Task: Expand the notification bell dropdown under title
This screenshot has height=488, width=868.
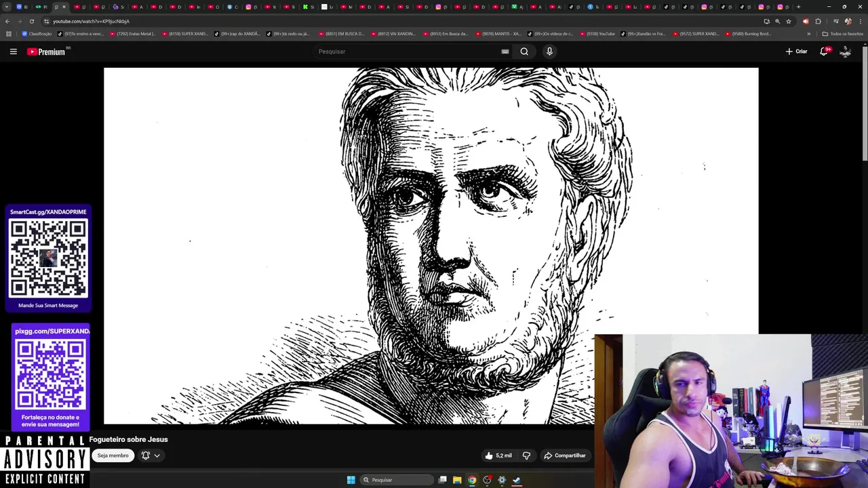Action: click(151, 455)
